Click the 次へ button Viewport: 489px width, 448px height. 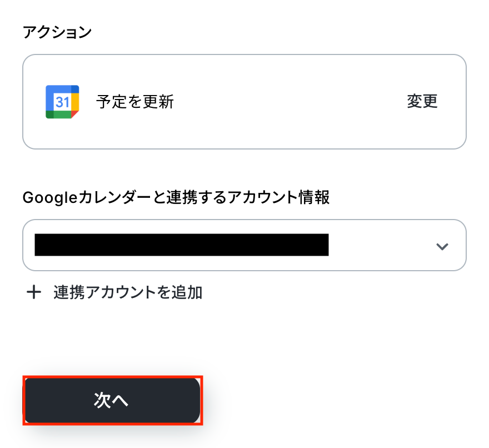point(112,401)
